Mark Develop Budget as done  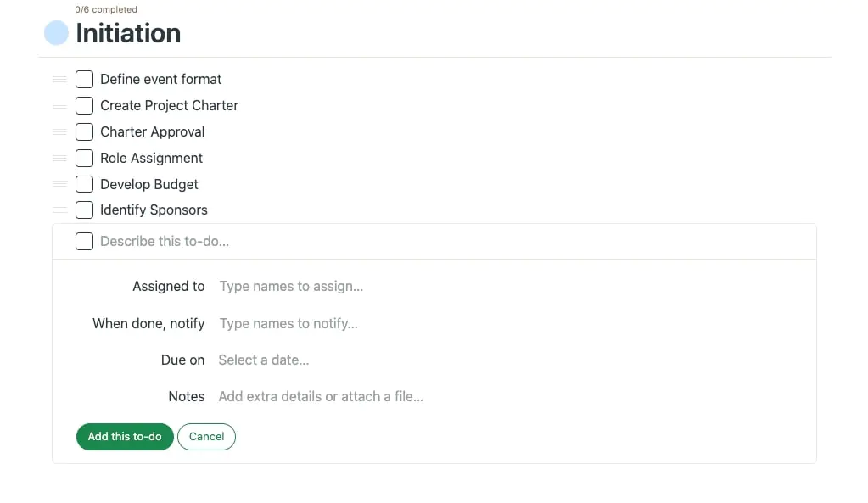(x=84, y=184)
